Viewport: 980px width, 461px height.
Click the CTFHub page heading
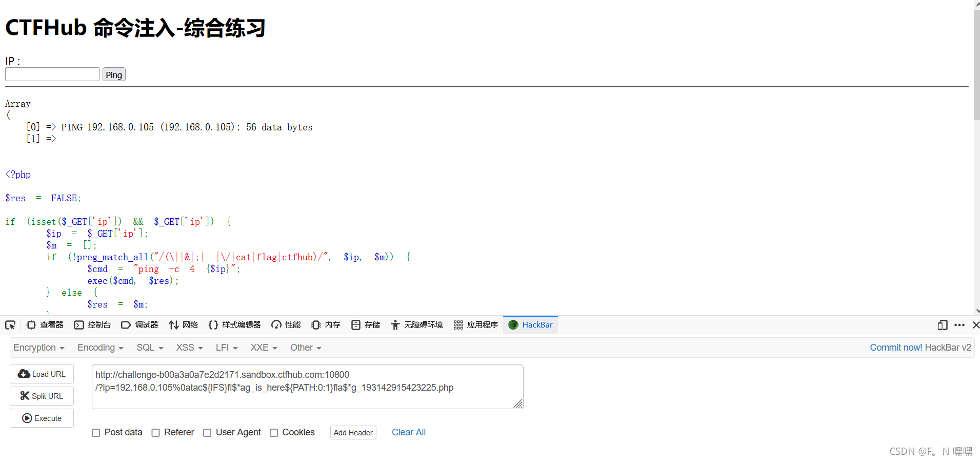(135, 28)
